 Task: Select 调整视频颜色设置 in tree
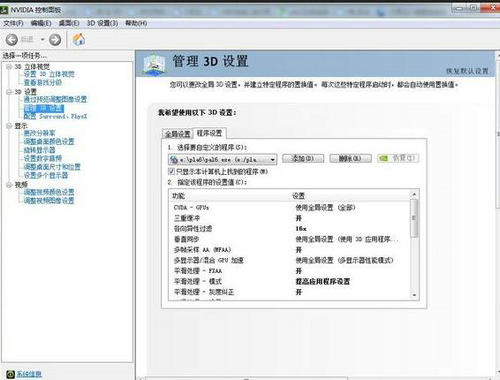[49, 192]
